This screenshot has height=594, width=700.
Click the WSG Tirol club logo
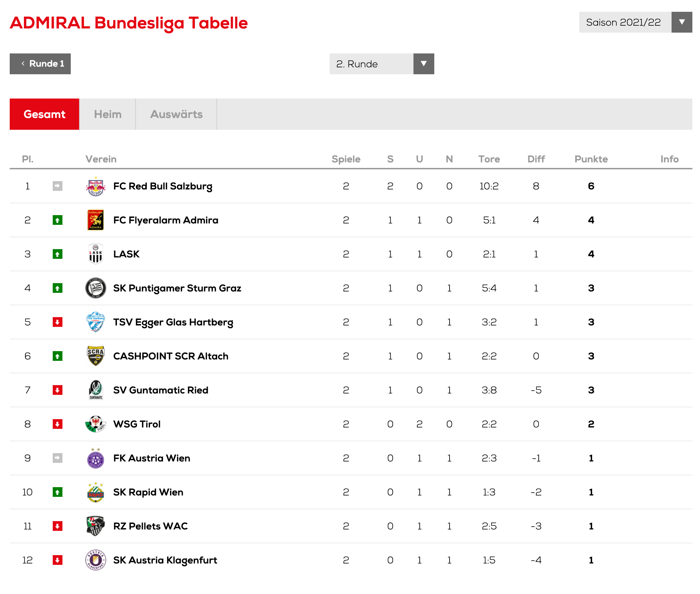(x=96, y=424)
